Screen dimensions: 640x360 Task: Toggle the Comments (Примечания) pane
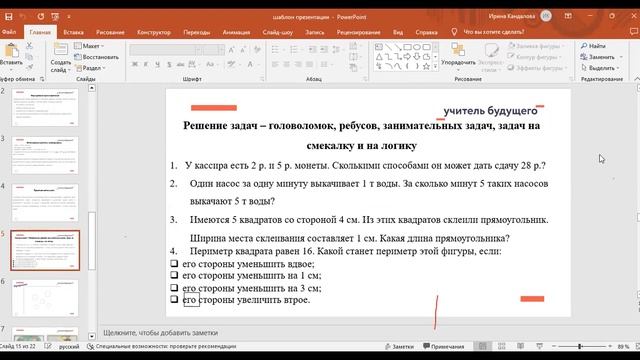[444, 347]
